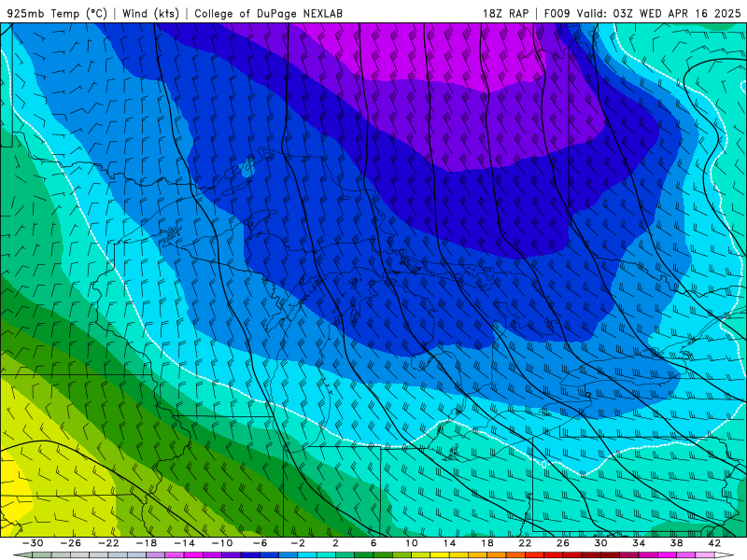Click the '18Z RAP' model run label
The image size is (747, 560).
(x=505, y=13)
